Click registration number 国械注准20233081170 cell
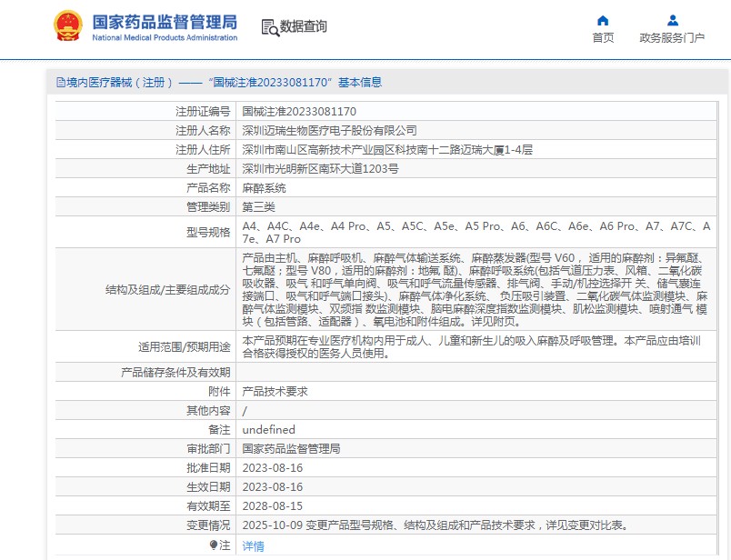The height and width of the screenshot is (560, 731). click(x=298, y=111)
